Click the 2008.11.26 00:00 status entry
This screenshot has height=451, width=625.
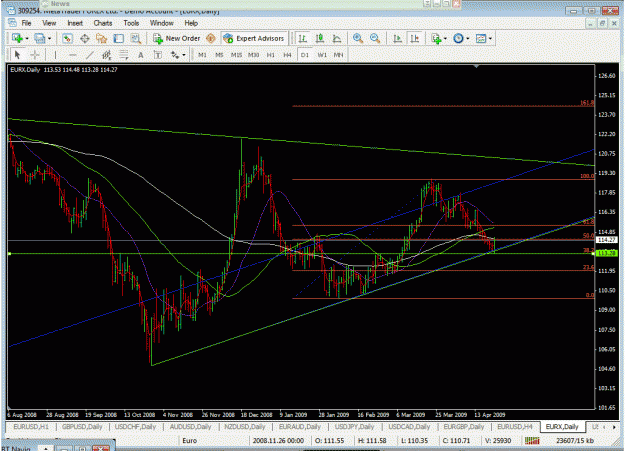coord(278,440)
